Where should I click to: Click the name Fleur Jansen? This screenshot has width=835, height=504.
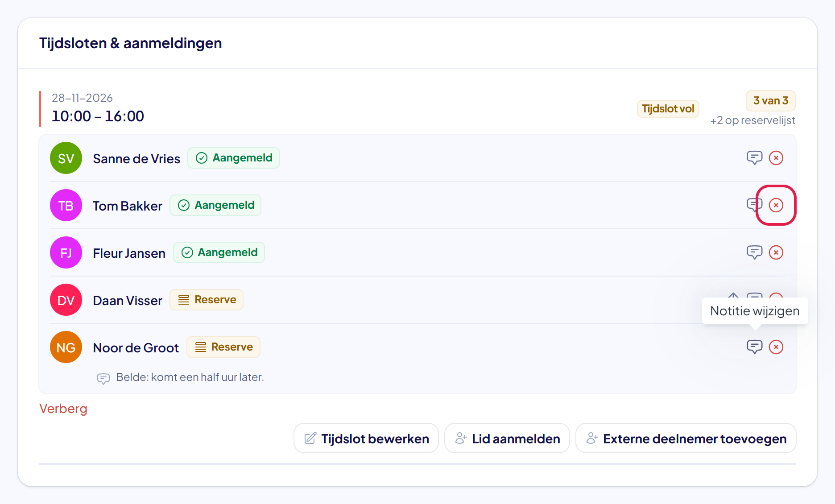[x=129, y=253]
